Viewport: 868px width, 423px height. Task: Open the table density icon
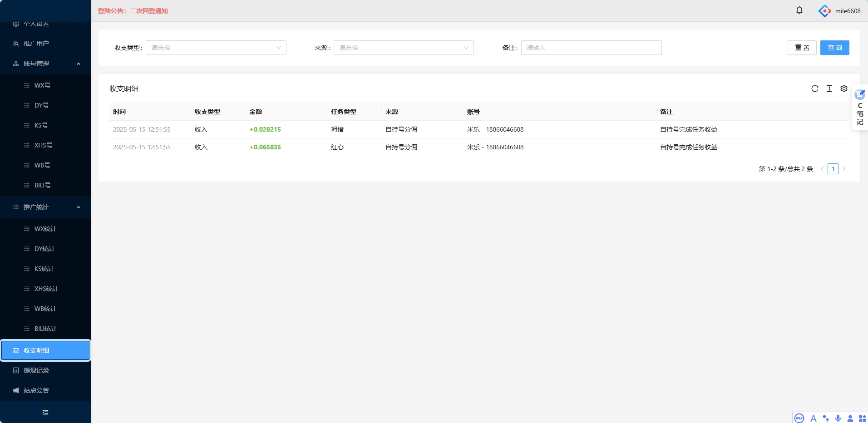point(829,89)
